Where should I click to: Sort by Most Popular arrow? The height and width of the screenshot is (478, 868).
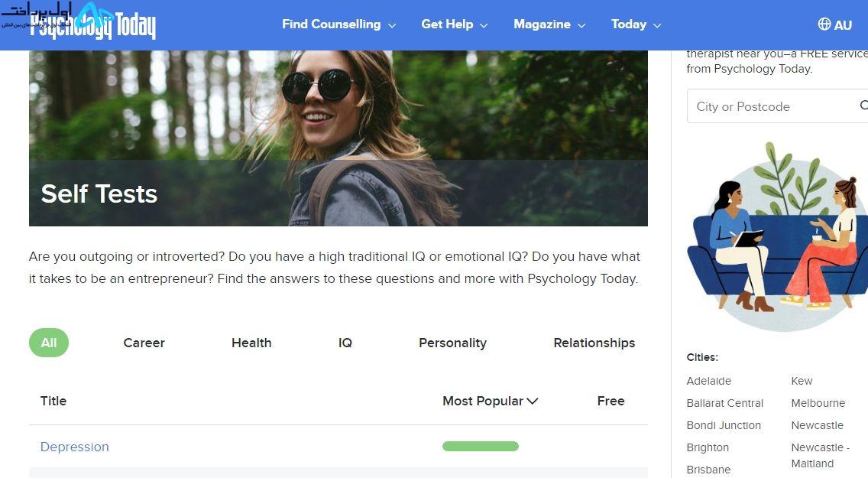[x=533, y=401]
